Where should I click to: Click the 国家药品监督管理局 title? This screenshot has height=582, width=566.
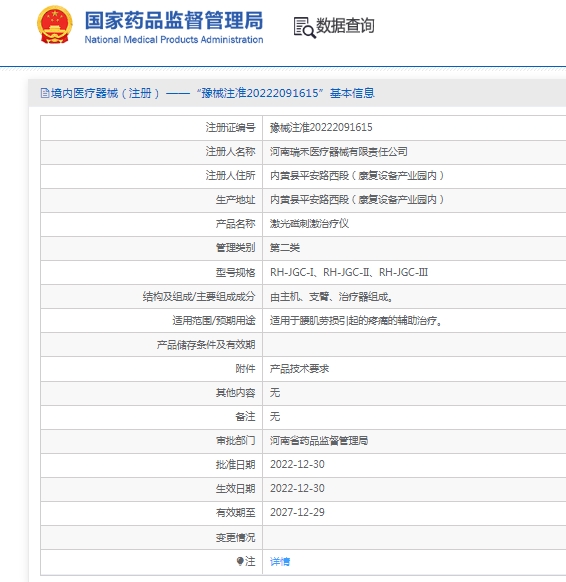[174, 20]
